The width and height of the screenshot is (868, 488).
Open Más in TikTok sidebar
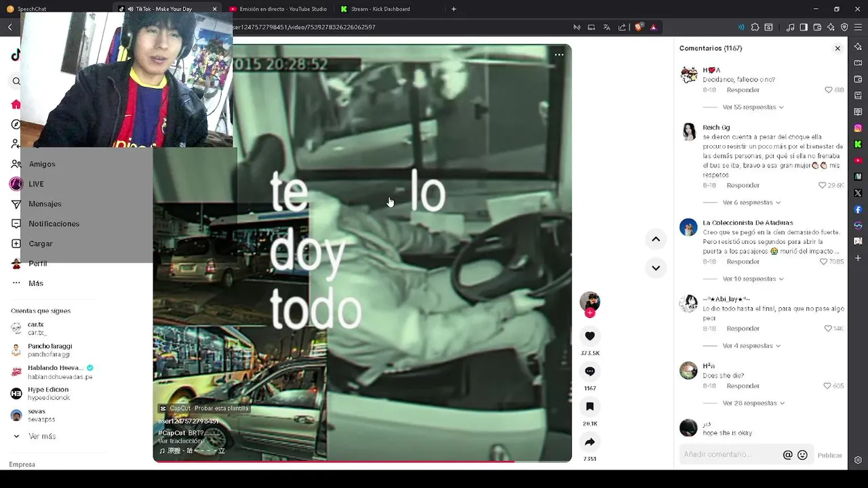35,283
